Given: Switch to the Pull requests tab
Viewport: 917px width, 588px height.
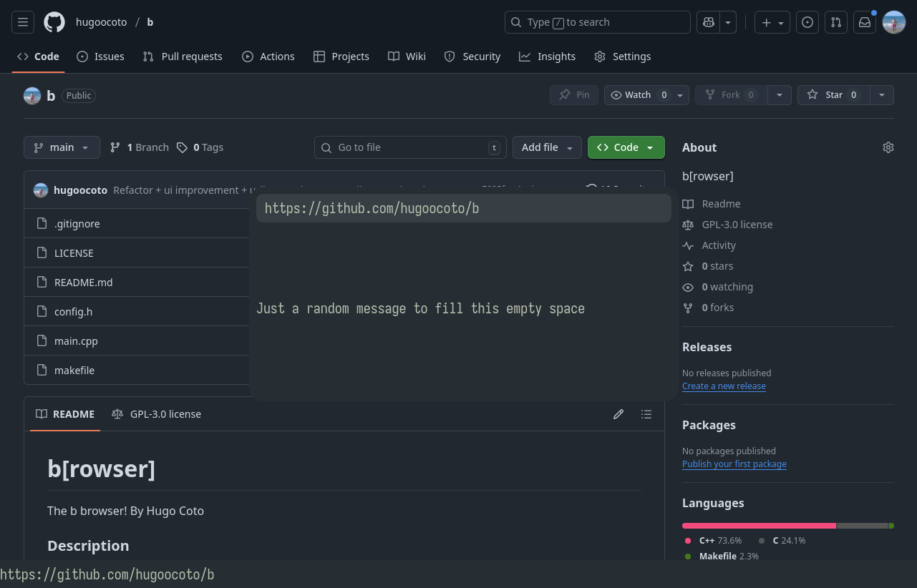Looking at the screenshot, I should [x=183, y=57].
